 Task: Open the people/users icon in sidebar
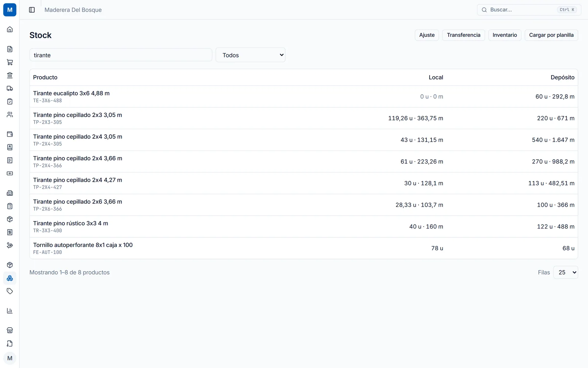(10, 114)
